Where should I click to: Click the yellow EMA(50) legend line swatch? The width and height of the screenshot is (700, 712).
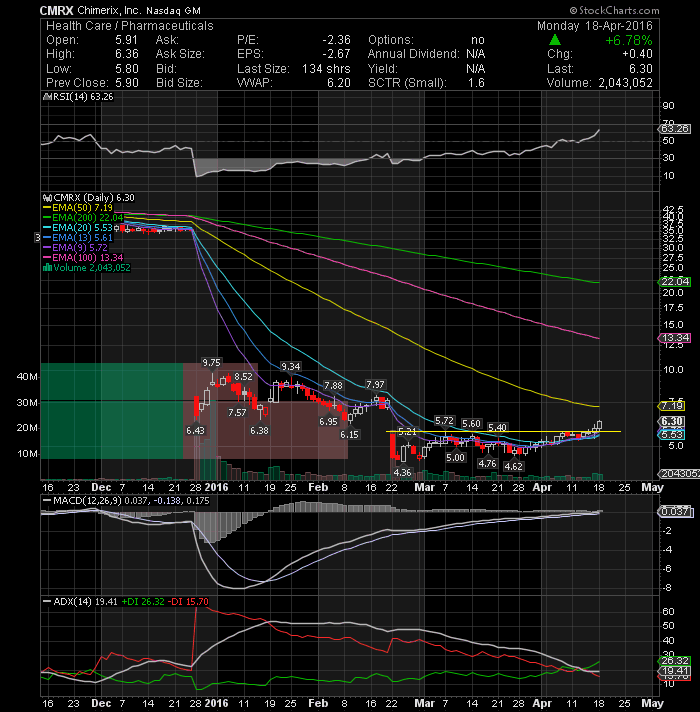pos(47,208)
